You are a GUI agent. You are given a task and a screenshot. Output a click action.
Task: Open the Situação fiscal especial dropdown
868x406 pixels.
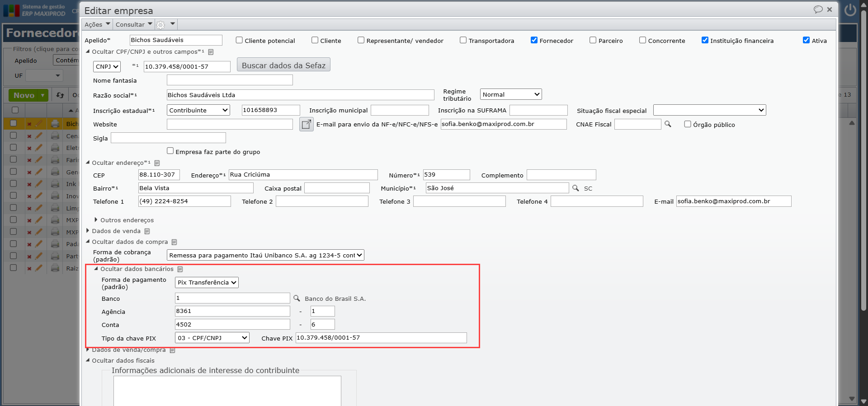tap(710, 110)
